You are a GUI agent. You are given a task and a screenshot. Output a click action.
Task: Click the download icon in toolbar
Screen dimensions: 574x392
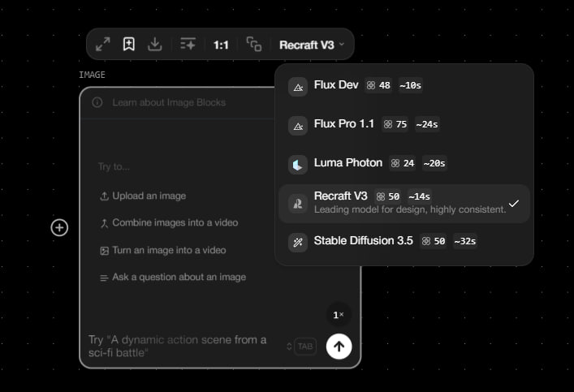[x=155, y=45]
